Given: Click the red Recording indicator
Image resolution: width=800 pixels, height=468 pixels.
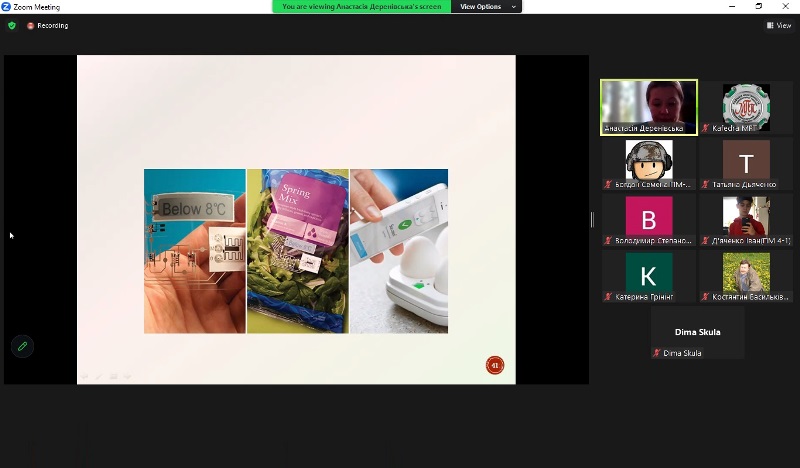Looking at the screenshot, I should click(x=47, y=26).
